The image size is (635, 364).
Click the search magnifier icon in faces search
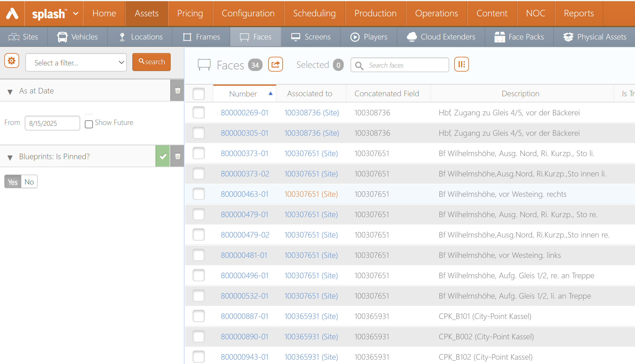coord(359,65)
